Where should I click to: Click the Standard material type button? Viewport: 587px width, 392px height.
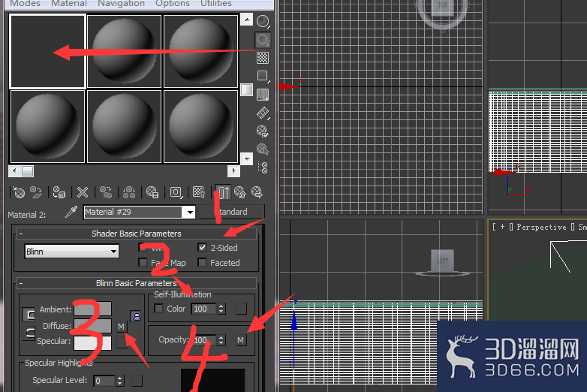point(232,212)
